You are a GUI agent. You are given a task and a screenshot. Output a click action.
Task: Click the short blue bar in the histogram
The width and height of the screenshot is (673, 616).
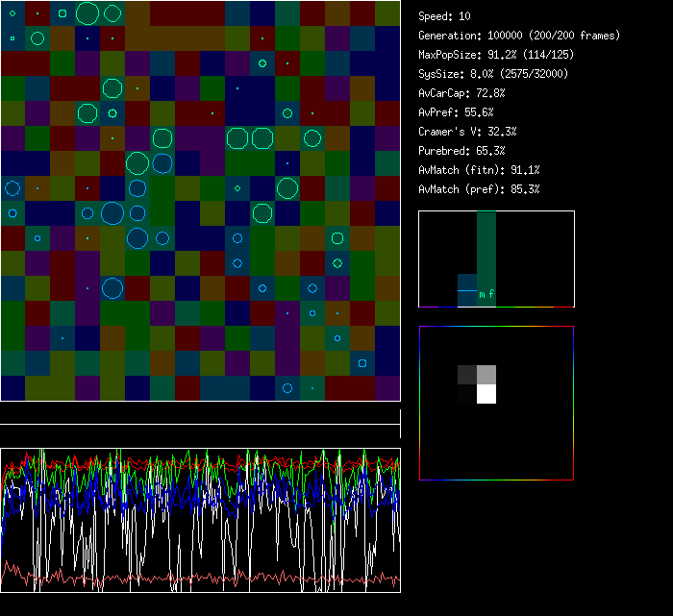tap(466, 291)
